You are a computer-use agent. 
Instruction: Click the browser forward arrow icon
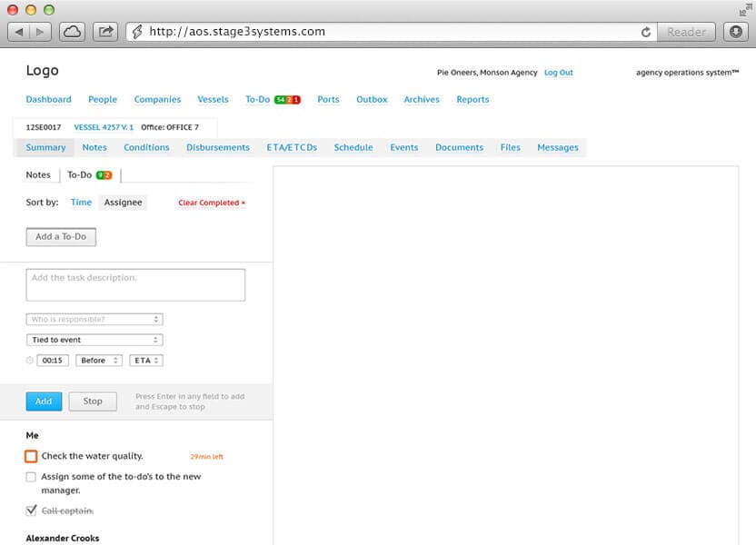(x=40, y=31)
